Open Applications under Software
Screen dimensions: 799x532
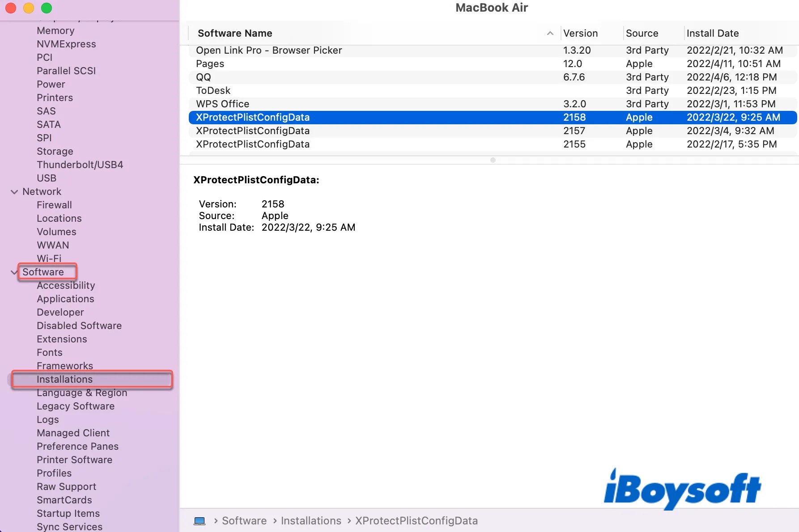(65, 299)
